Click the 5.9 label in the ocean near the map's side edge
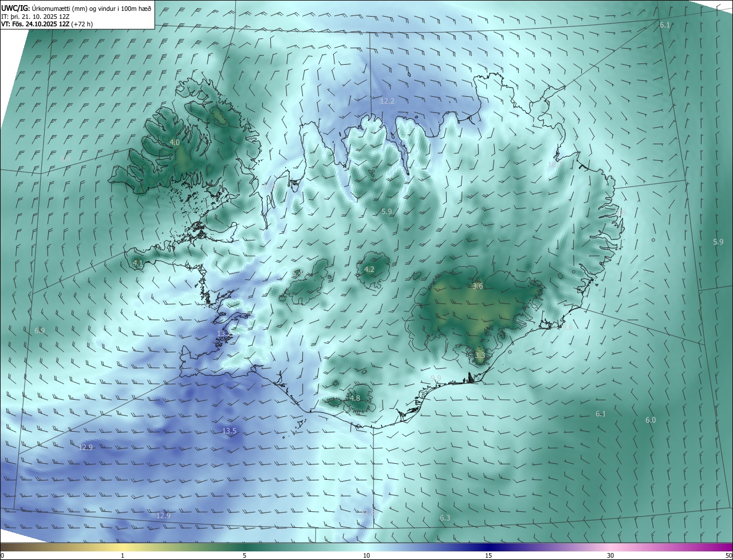733x560 pixels. tap(718, 242)
